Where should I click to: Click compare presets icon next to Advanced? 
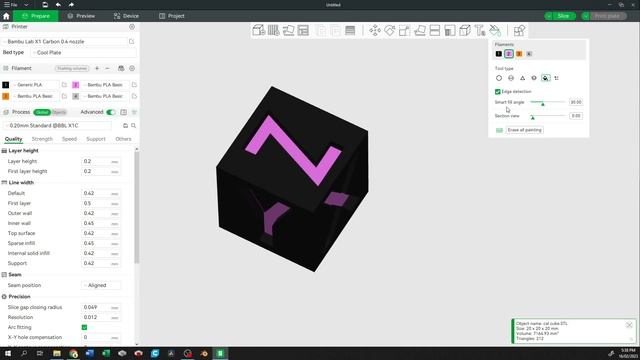tap(124, 112)
